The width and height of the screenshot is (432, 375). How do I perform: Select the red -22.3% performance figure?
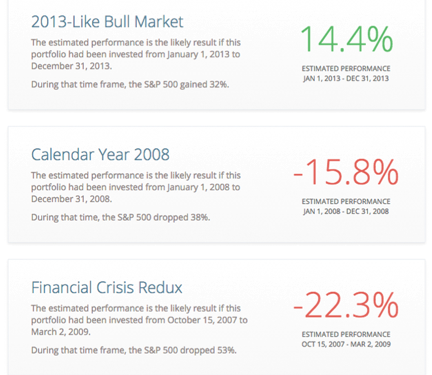346,305
